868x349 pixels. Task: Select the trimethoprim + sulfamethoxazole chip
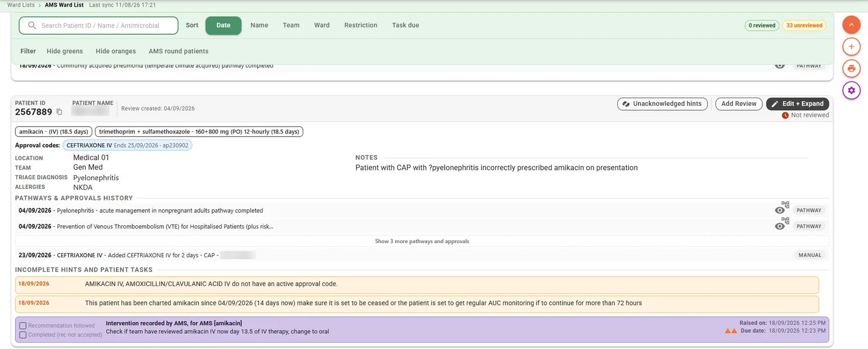[199, 132]
